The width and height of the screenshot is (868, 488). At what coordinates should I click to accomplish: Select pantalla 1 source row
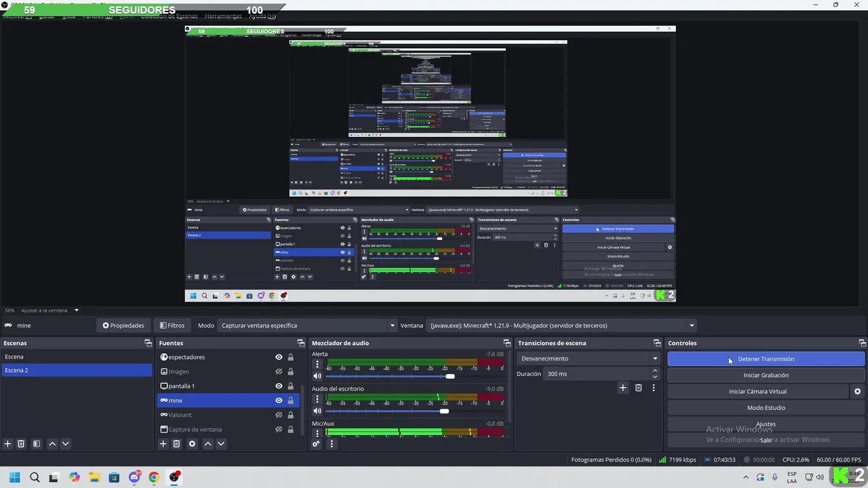[228, 386]
